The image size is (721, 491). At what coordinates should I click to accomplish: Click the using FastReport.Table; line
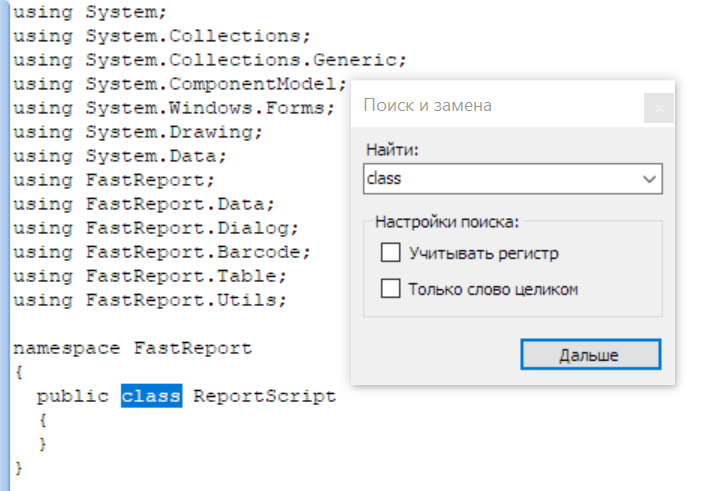150,276
